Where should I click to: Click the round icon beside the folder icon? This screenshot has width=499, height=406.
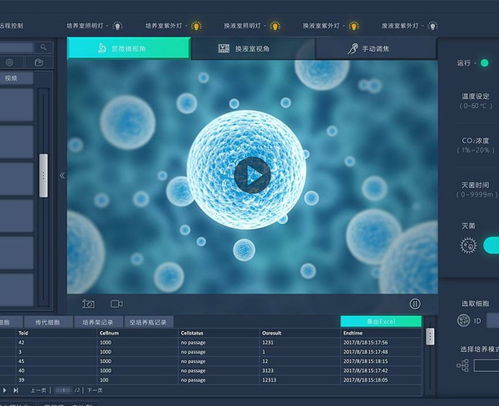pyautogui.click(x=10, y=62)
